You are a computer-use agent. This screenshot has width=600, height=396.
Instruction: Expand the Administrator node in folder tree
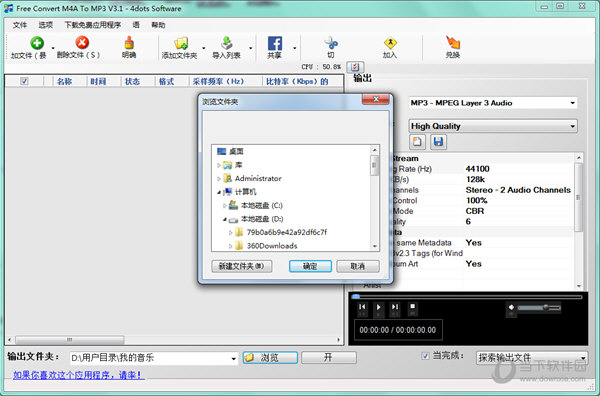pos(219,179)
